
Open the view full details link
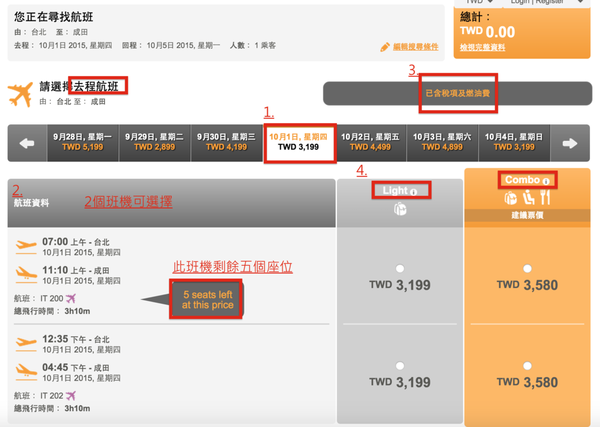point(483,47)
